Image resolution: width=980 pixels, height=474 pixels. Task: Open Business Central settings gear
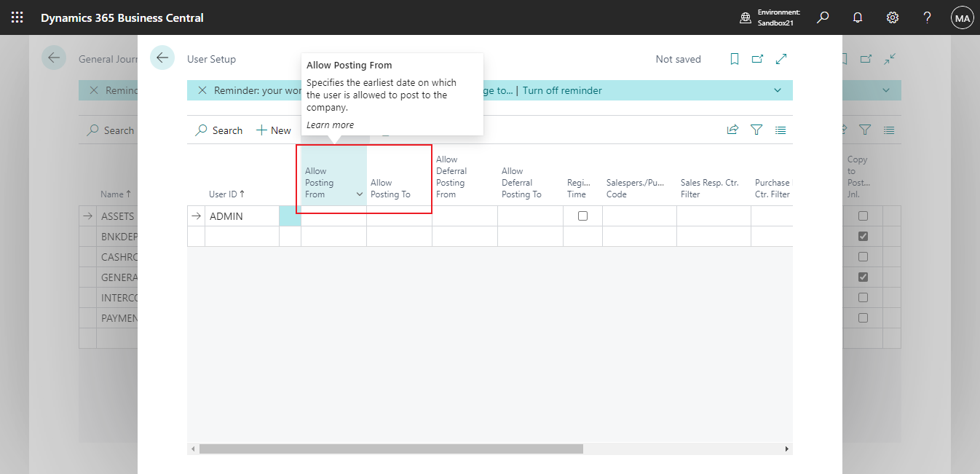click(892, 17)
